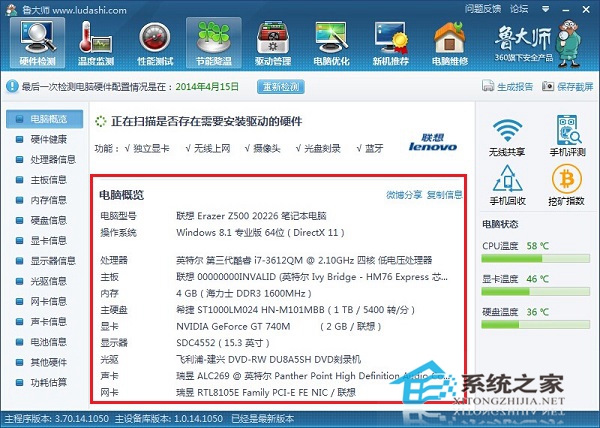Open 节能降温 energy saving tool
Image resolution: width=600 pixels, height=428 pixels.
pyautogui.click(x=214, y=43)
